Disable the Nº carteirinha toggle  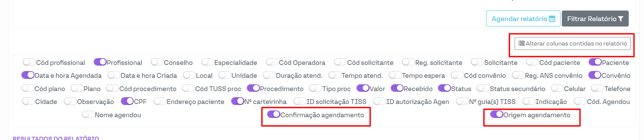(238, 101)
